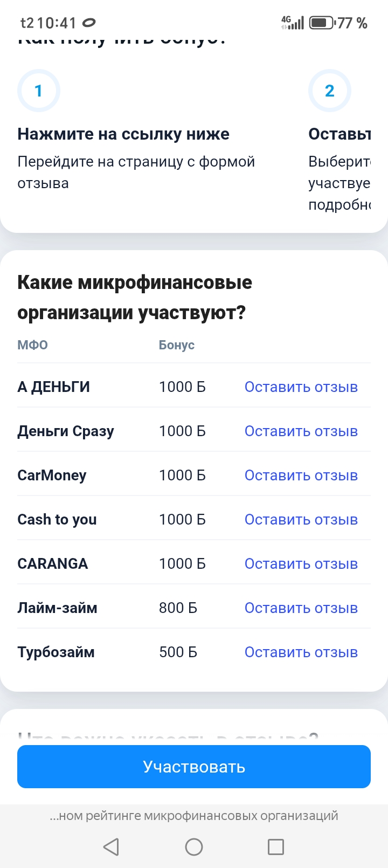Leave a review for Деньги Сразу

(x=301, y=431)
